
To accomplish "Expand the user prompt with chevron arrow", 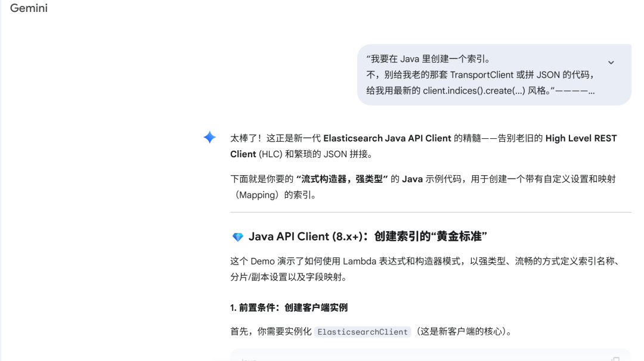I will coord(611,63).
